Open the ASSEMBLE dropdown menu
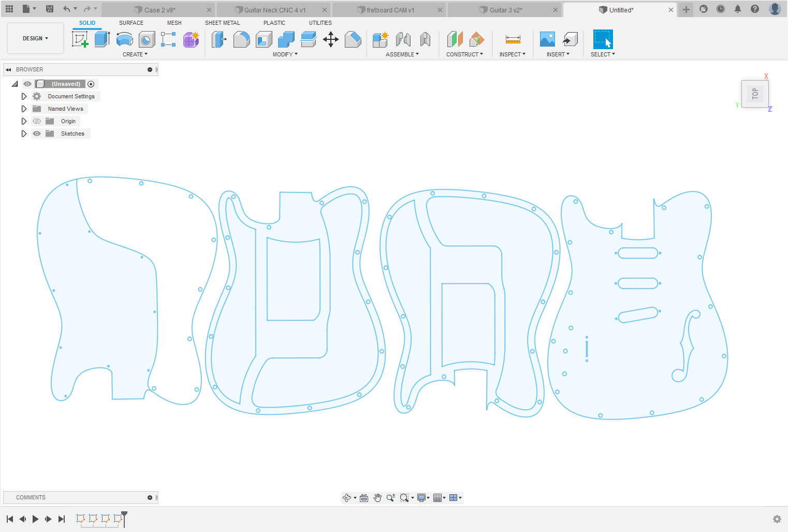This screenshot has height=532, width=788. tap(402, 54)
